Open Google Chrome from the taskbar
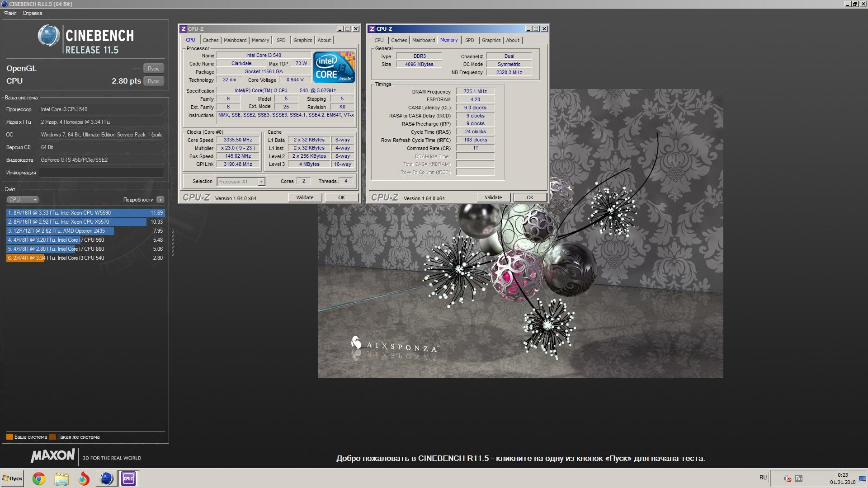868x488 pixels. [x=39, y=479]
